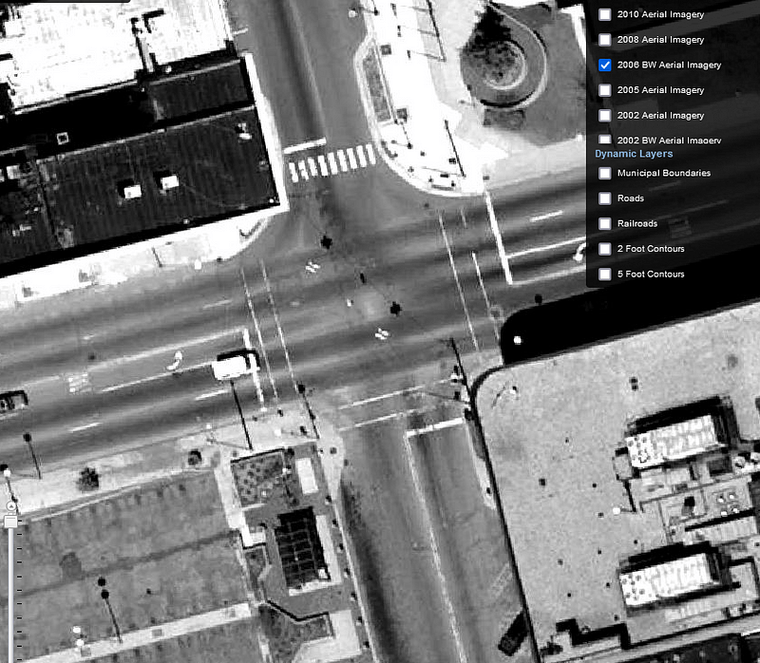Turn on the Railroads layer
This screenshot has width=760, height=663.
605,223
